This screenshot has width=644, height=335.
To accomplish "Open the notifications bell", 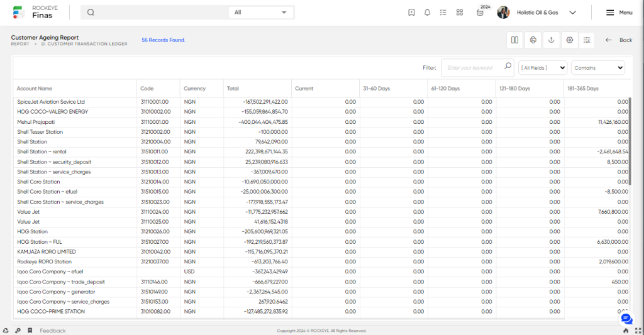I will [x=427, y=13].
